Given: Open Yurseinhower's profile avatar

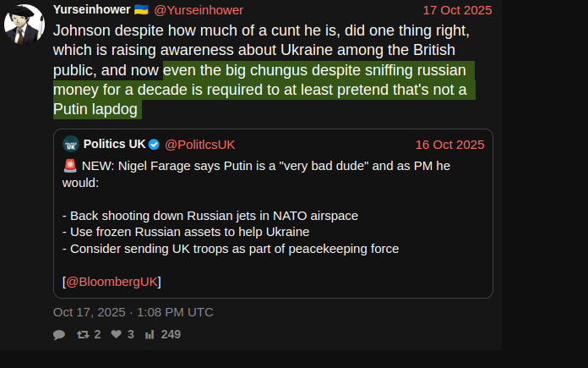Looking at the screenshot, I should click(24, 25).
